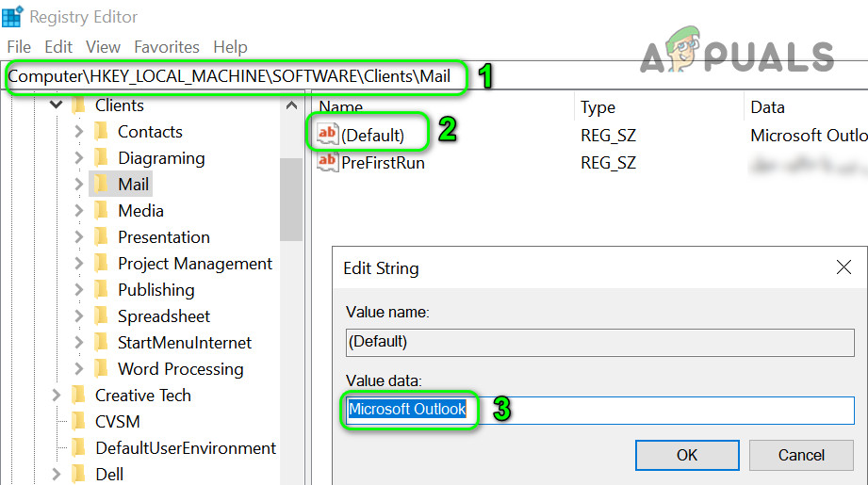The height and width of the screenshot is (485, 868).
Task: Click the Media folder icon
Action: 102,211
